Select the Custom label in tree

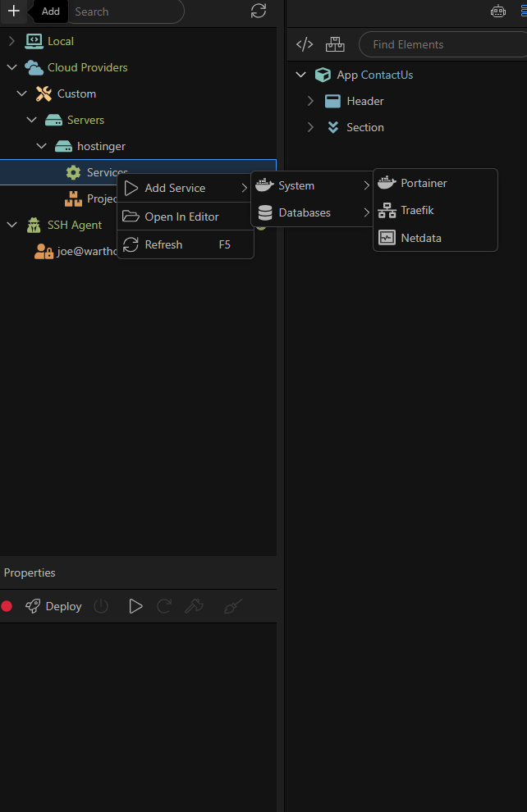point(76,94)
